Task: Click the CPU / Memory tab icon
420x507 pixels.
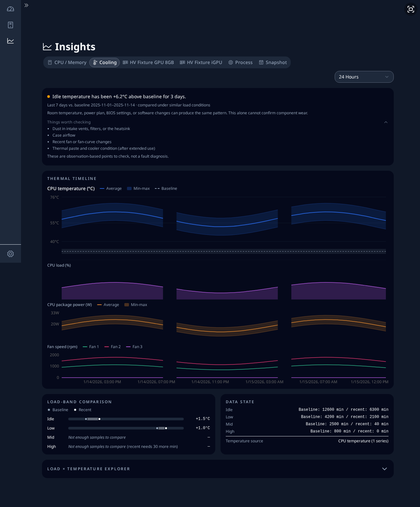Action: click(x=50, y=62)
